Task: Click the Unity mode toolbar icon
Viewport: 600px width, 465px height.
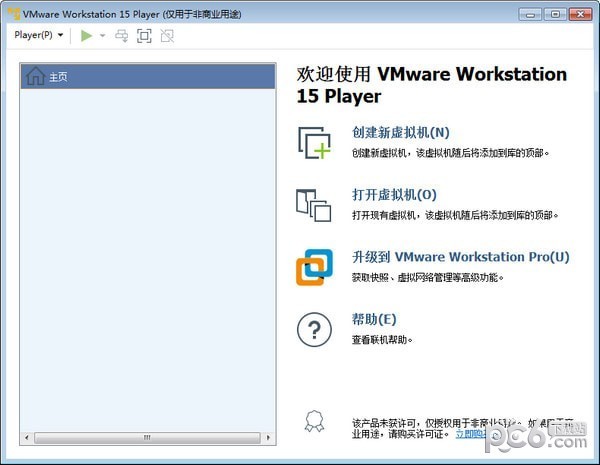Action: click(x=167, y=36)
